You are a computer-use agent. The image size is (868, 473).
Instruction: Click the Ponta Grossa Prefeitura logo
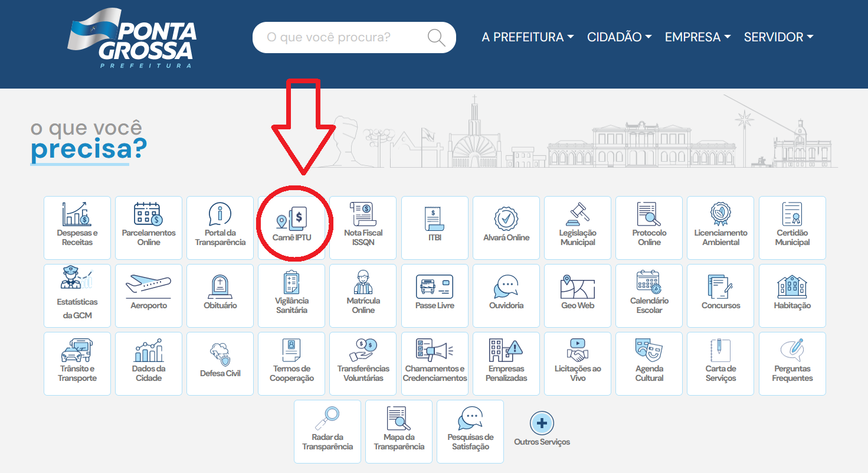point(132,38)
